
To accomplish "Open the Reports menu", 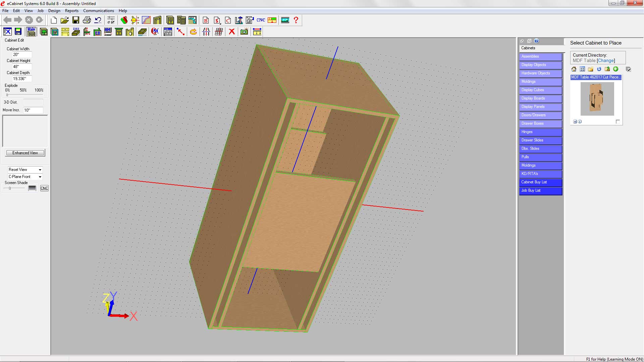I will (71, 11).
